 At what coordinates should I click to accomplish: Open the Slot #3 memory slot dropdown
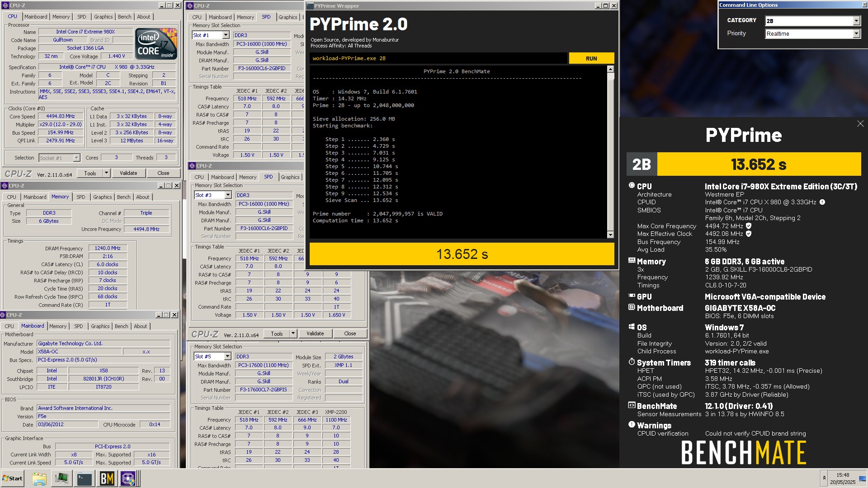point(227,195)
